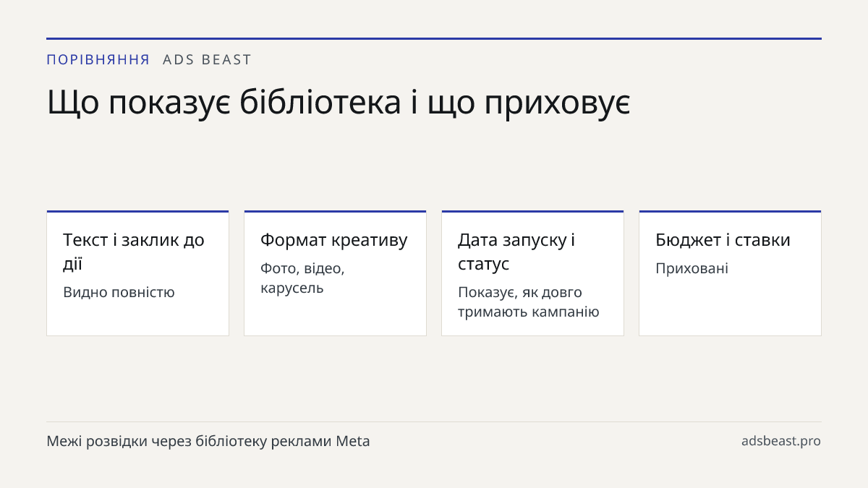The width and height of the screenshot is (868, 488).
Task: Click the footer text 'Межі розвідки через бібліотеку реклами Meta'
Action: point(208,441)
